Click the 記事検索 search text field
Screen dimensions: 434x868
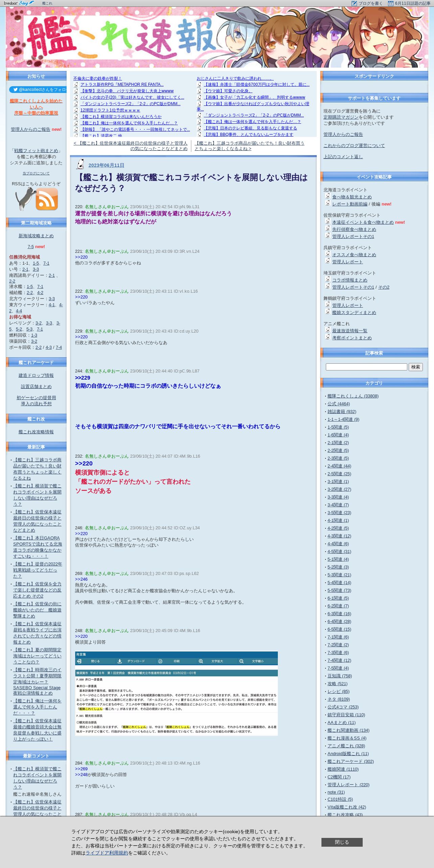tap(366, 367)
